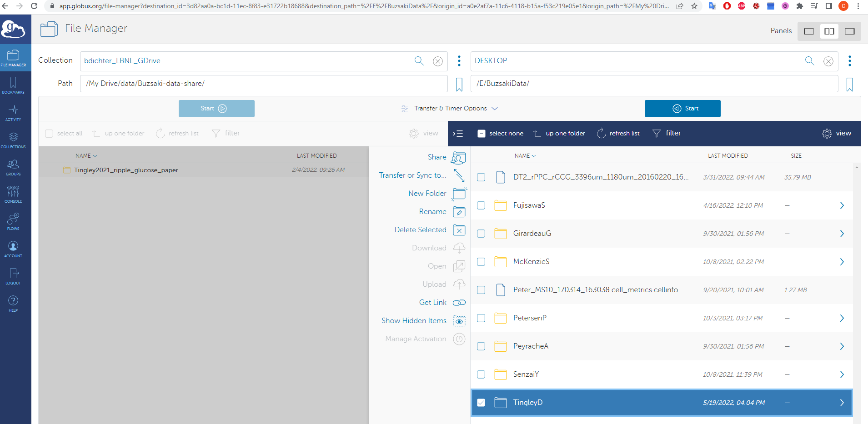The height and width of the screenshot is (424, 868).
Task: Click the Globus logo
Action: click(x=13, y=30)
